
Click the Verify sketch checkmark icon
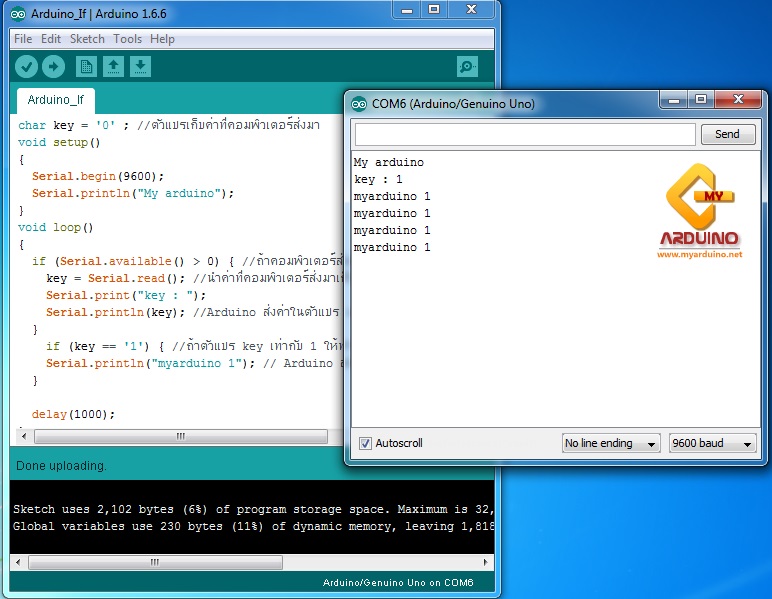click(26, 67)
